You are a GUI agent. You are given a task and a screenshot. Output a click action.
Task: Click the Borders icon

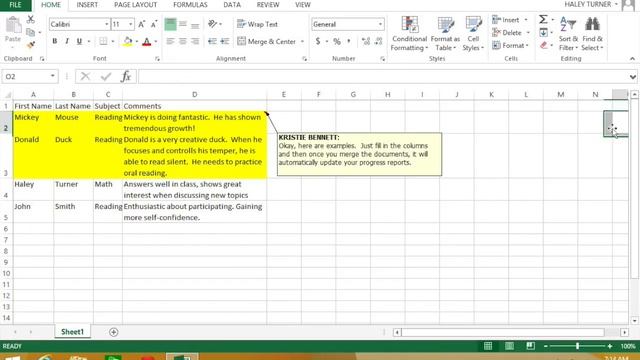point(103,41)
